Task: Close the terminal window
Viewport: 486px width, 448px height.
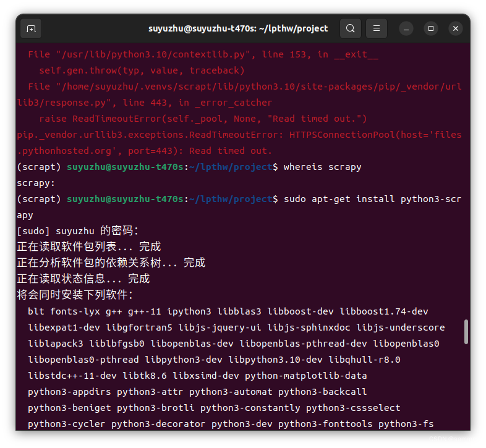Action: click(456, 28)
